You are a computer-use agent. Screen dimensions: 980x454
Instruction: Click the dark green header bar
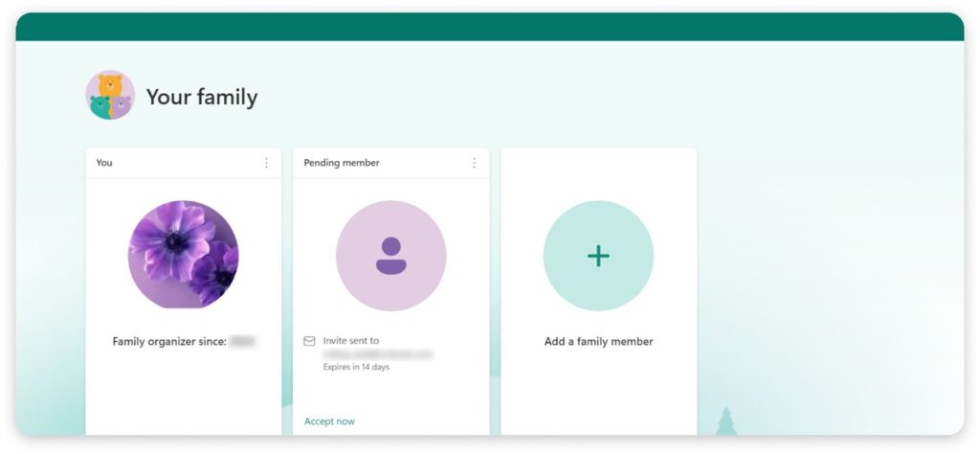[x=490, y=27]
